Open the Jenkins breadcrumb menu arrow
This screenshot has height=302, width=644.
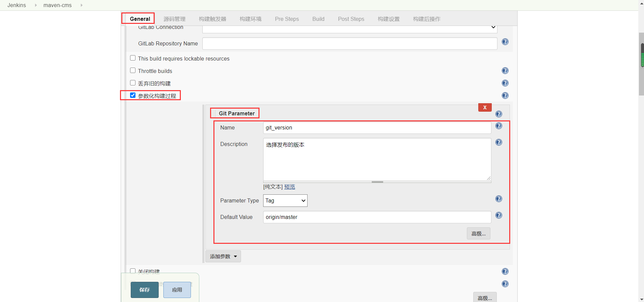(36, 5)
